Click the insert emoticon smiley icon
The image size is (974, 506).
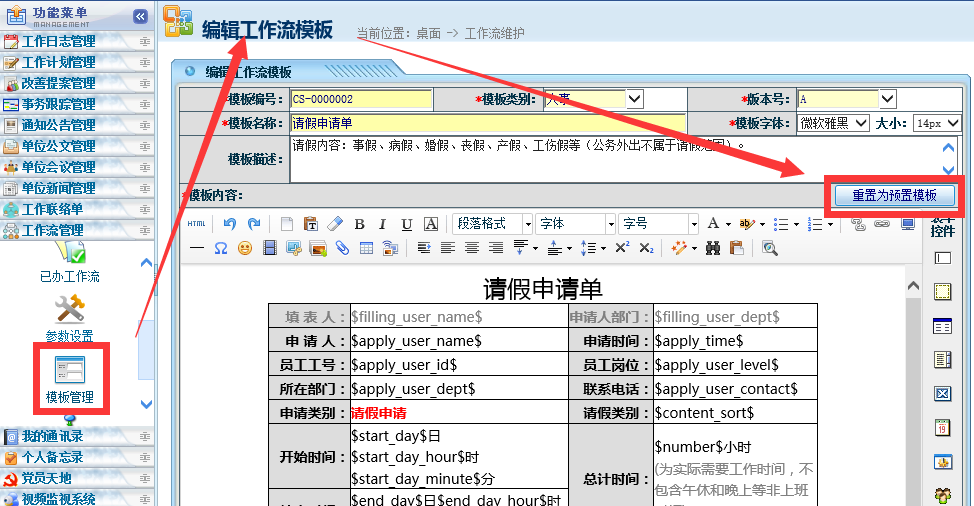[x=244, y=248]
